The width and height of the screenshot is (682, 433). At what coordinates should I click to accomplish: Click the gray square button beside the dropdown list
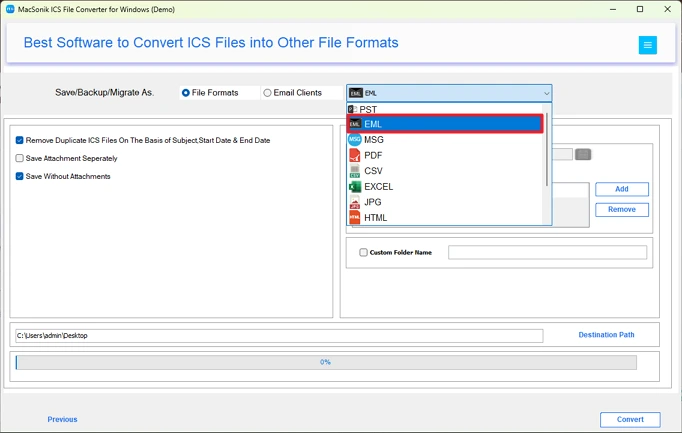pyautogui.click(x=583, y=154)
